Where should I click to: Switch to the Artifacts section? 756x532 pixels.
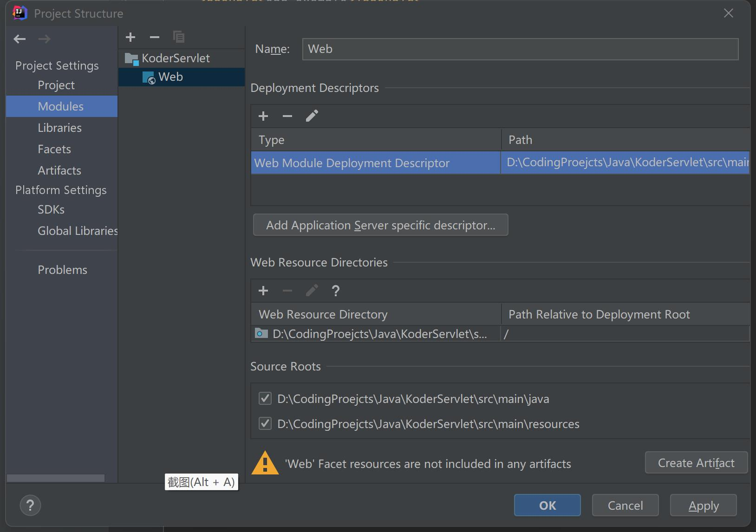click(x=59, y=170)
